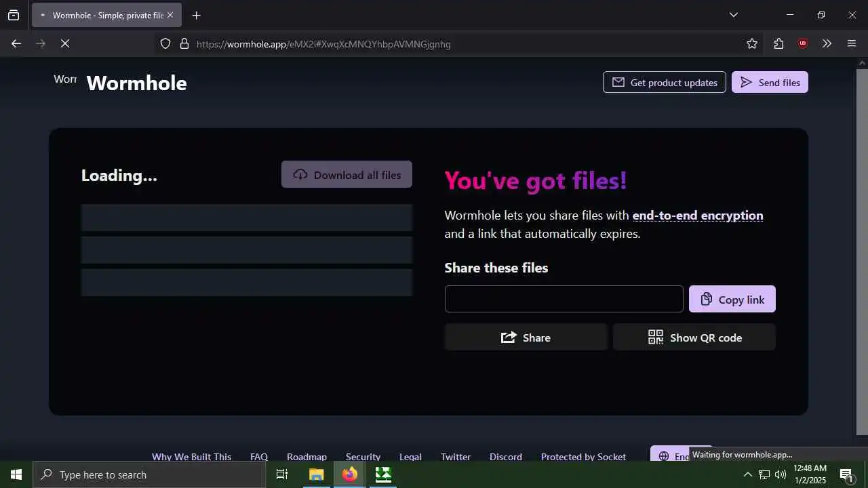Screen dimensions: 868x488
Task: Open File Explorer from the taskbar
Action: click(x=316, y=474)
